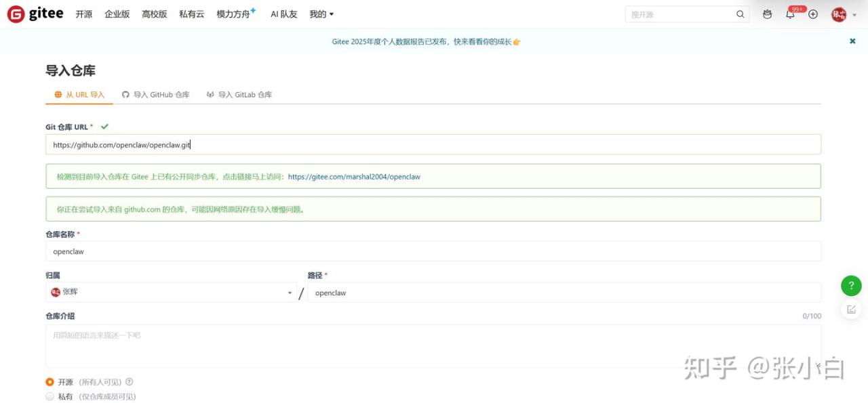The image size is (868, 403).
Task: Close the 2025 annual report banner
Action: click(852, 41)
